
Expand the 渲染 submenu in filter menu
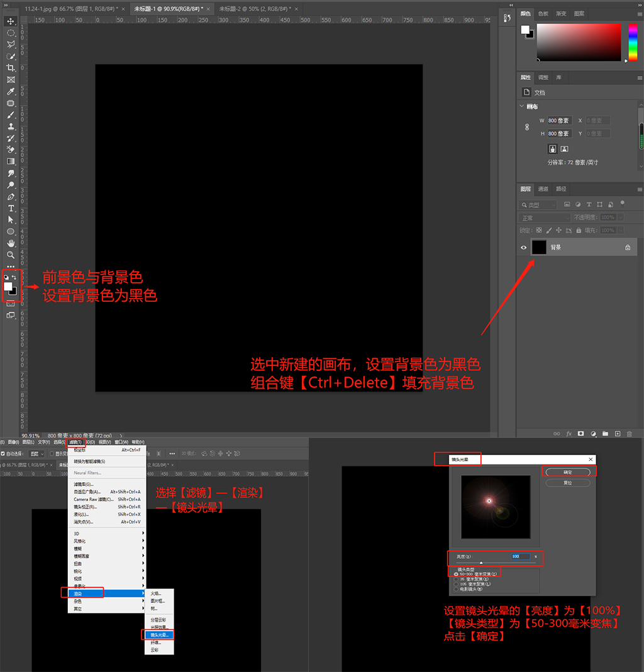point(107,593)
